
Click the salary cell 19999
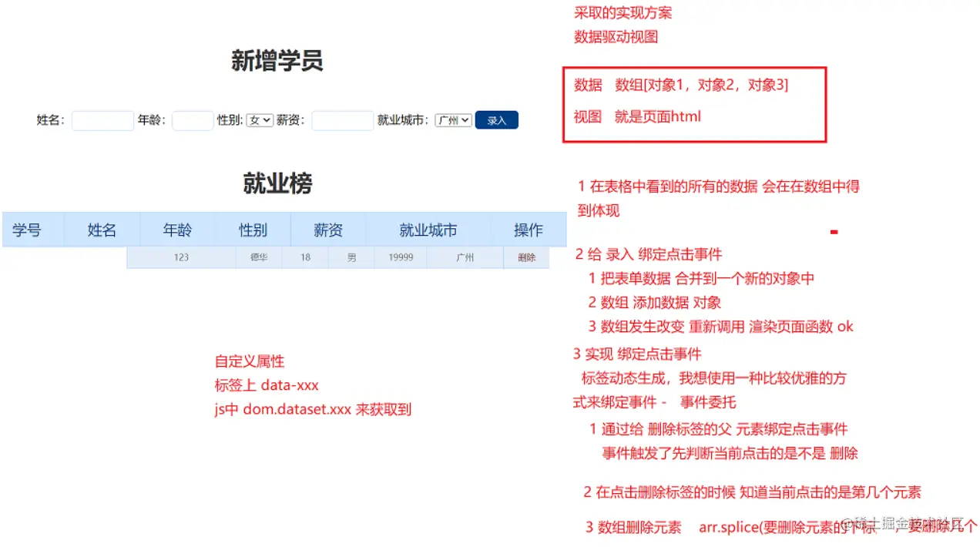(401, 257)
